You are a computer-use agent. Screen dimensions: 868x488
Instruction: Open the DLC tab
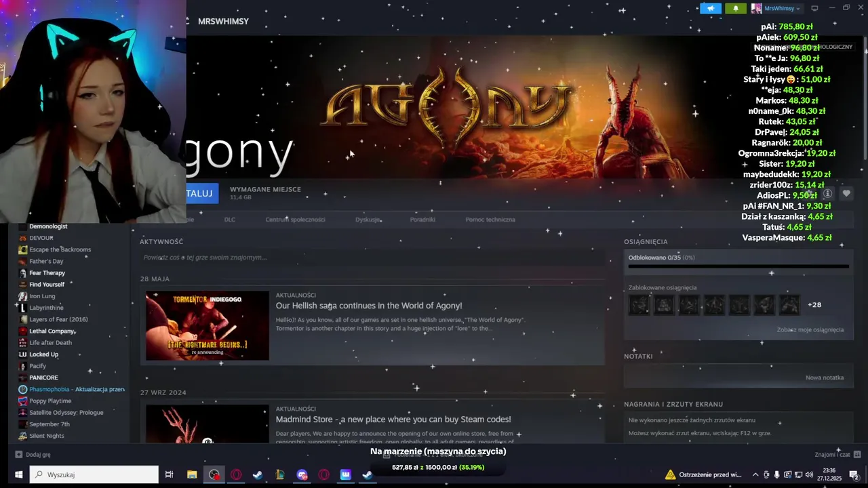[230, 220]
